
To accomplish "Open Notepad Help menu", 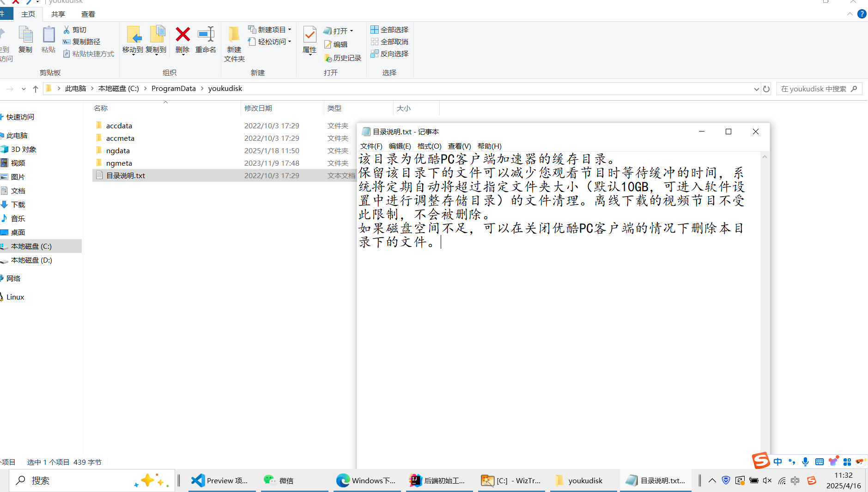I will pos(489,146).
